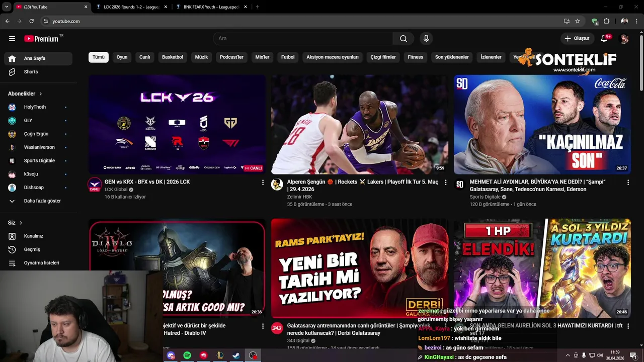This screenshot has height=362, width=644.
Task: Select the Oyun filter chip
Action: click(x=122, y=57)
